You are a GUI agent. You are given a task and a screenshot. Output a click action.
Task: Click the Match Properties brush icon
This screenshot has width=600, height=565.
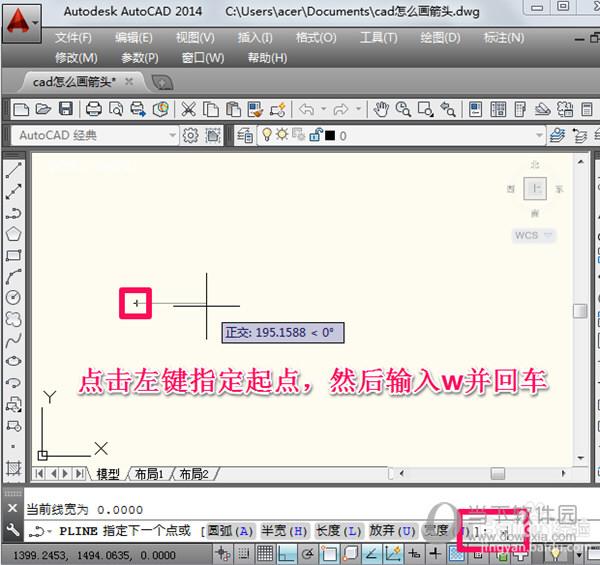coord(255,109)
